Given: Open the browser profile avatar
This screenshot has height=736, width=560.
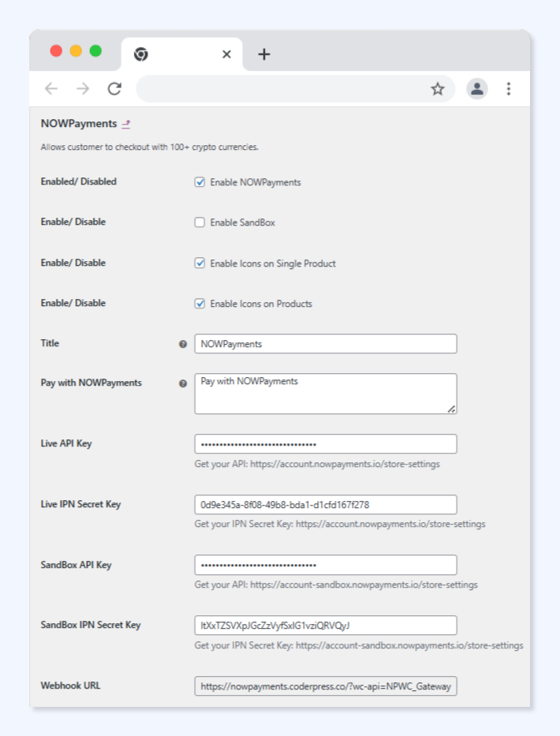Looking at the screenshot, I should (476, 89).
